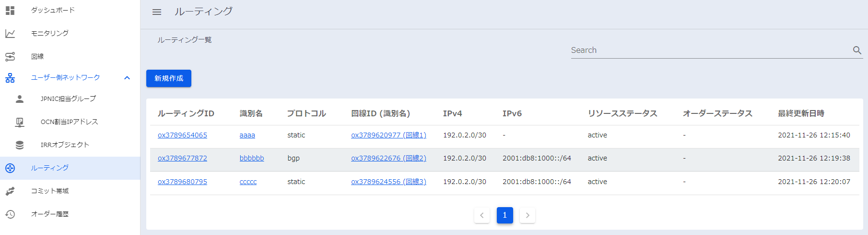Click the dashboard grid icon
Viewport: 868px width, 235px height.
[10, 10]
